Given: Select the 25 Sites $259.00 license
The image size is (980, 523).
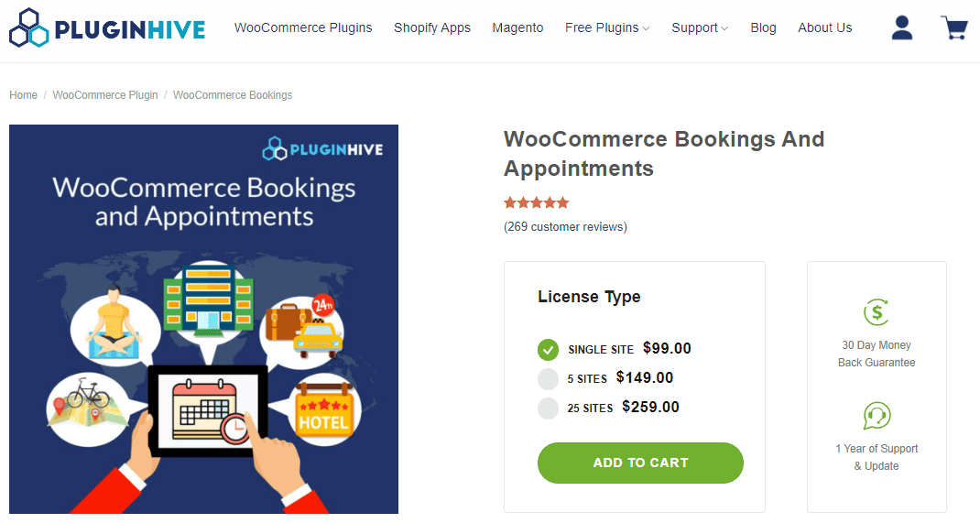Looking at the screenshot, I should tap(608, 408).
